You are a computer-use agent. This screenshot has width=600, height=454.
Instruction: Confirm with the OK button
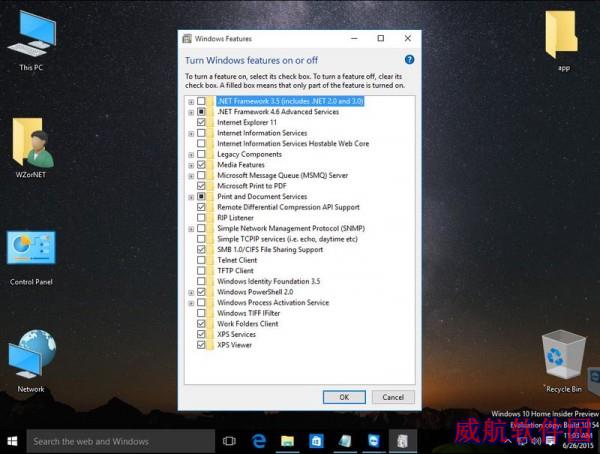pyautogui.click(x=344, y=397)
